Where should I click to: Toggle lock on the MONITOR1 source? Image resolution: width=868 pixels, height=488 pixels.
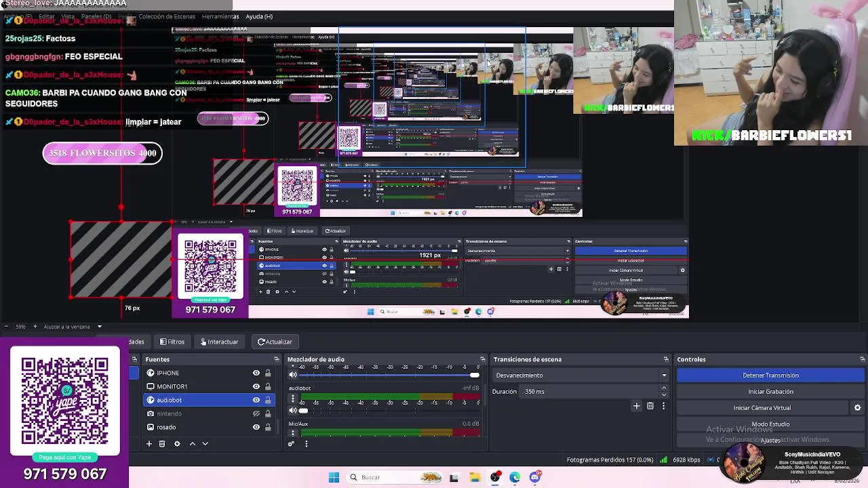[268, 386]
